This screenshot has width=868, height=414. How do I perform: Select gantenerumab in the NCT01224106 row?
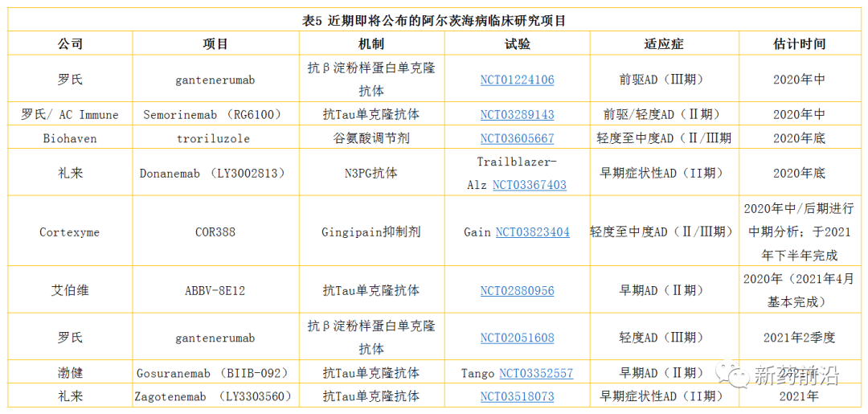coord(215,80)
